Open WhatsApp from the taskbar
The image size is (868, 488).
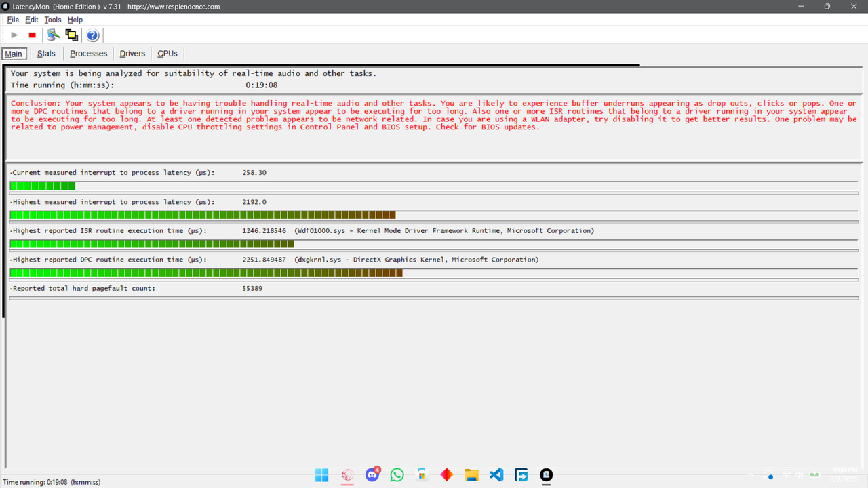397,475
